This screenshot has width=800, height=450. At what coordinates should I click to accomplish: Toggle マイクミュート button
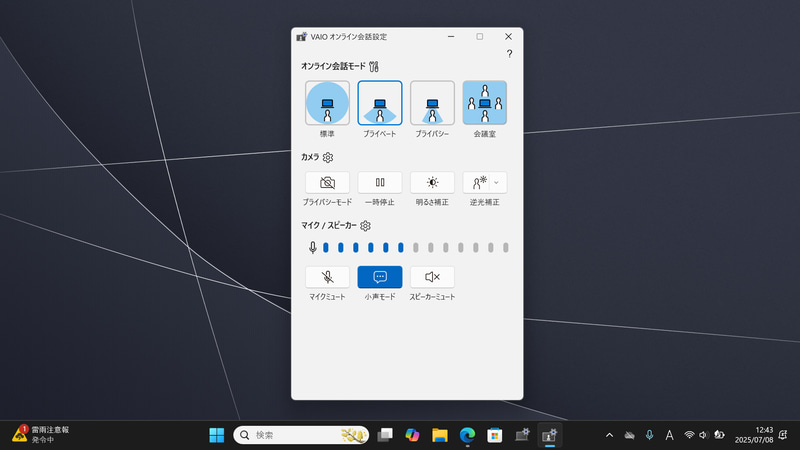[327, 277]
